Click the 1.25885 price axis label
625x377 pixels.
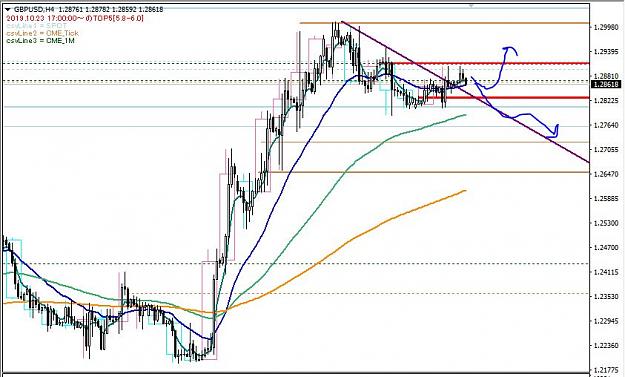pos(606,198)
